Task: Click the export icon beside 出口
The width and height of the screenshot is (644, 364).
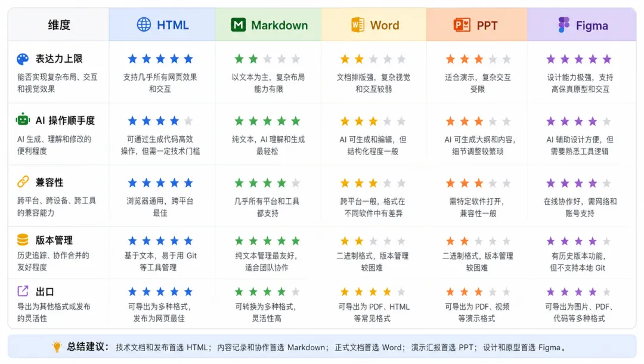Action: 23,291
